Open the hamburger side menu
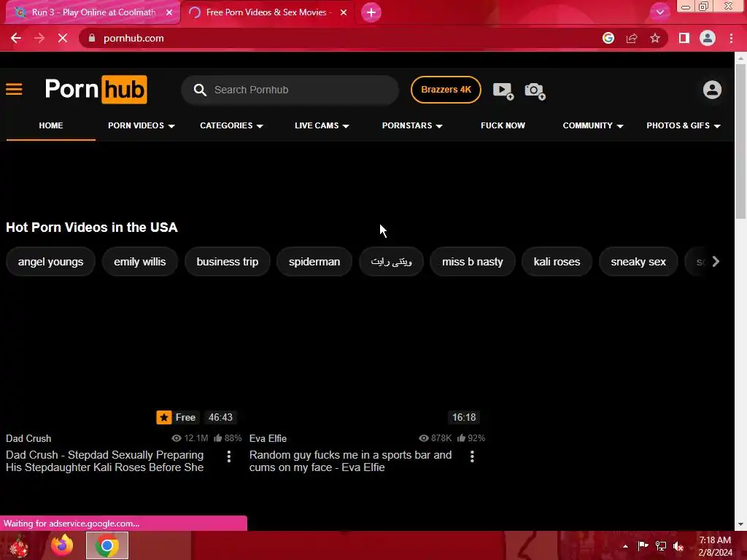747x560 pixels. click(14, 90)
